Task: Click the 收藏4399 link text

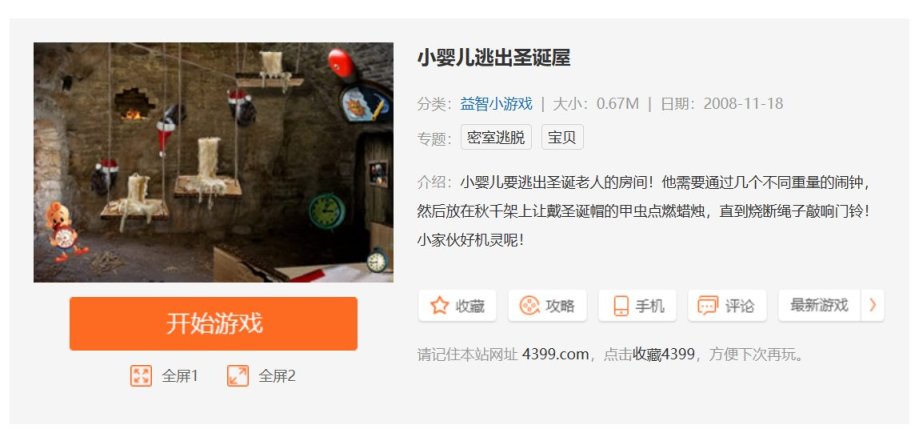Action: tap(663, 354)
